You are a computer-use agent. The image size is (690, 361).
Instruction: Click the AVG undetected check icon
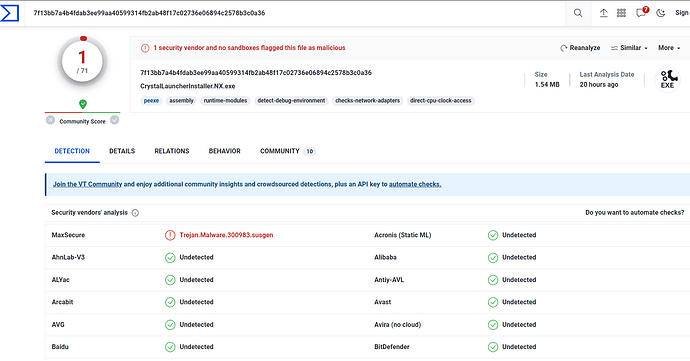click(170, 325)
